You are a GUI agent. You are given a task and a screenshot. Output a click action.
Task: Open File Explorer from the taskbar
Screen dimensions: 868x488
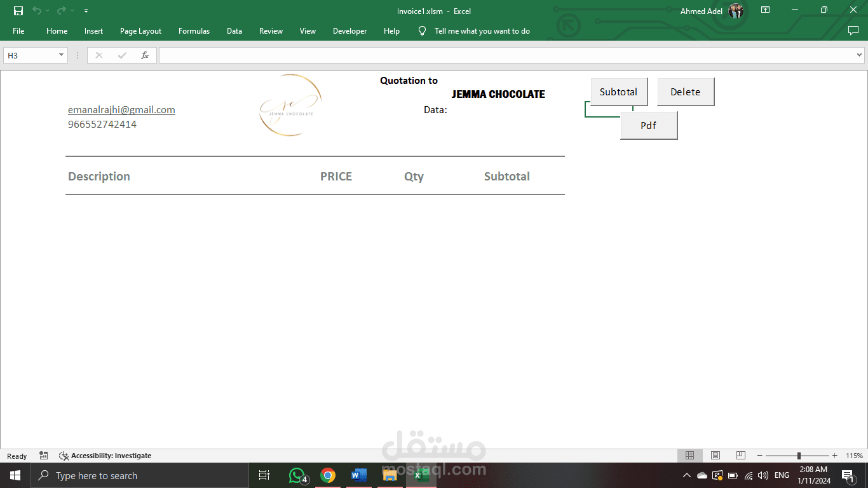[390, 475]
